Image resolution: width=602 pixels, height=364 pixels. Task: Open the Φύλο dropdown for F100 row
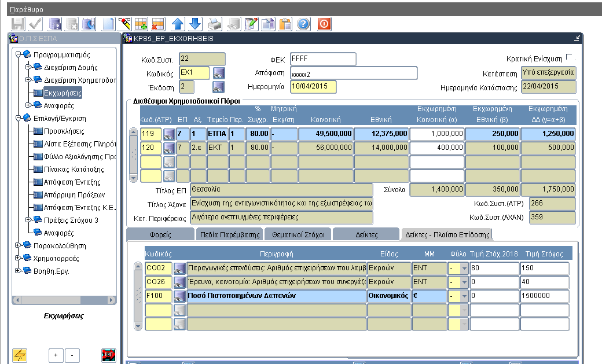[x=464, y=296]
